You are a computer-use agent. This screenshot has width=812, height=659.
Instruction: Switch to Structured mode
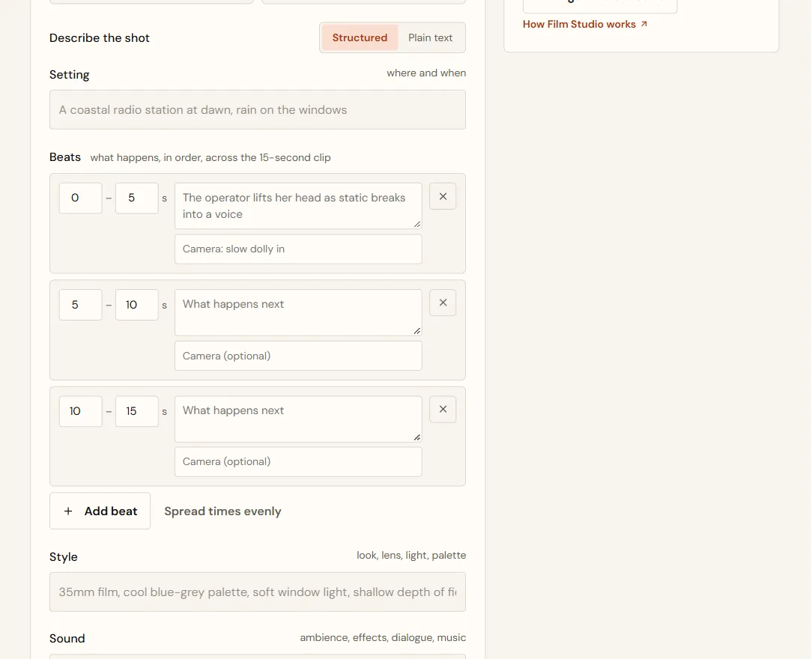(x=360, y=37)
